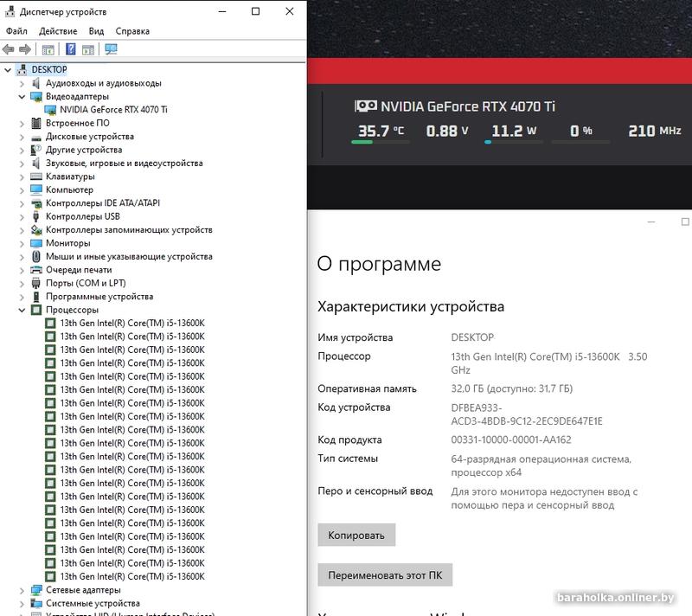The image size is (692, 616).
Task: Click the Forward arrow in Device Manager toolbar
Action: click(25, 49)
